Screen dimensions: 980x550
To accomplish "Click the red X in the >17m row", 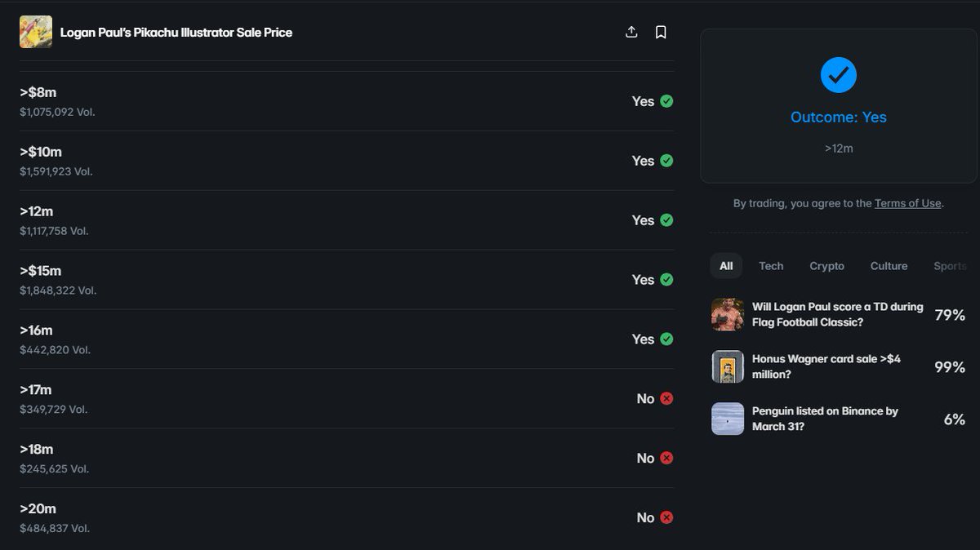I will pyautogui.click(x=666, y=399).
